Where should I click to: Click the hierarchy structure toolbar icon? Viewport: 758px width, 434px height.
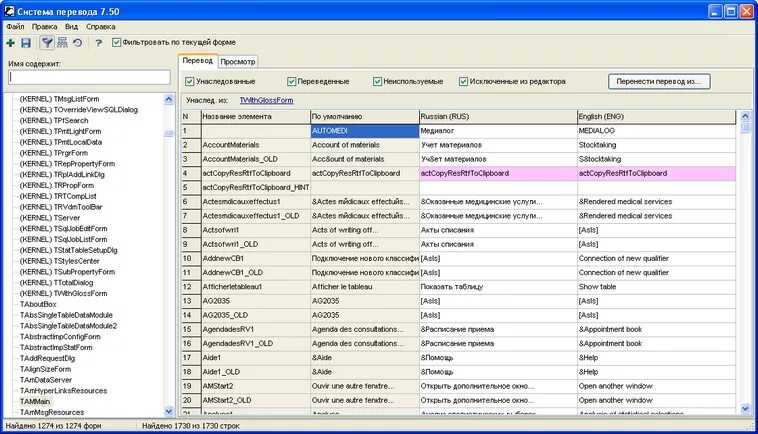(62, 43)
